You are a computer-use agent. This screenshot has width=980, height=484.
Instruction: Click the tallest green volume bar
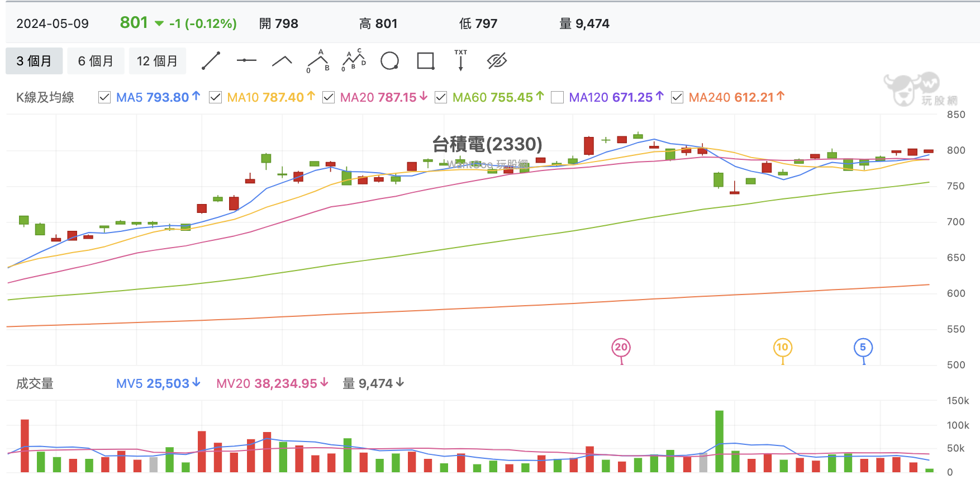(719, 442)
